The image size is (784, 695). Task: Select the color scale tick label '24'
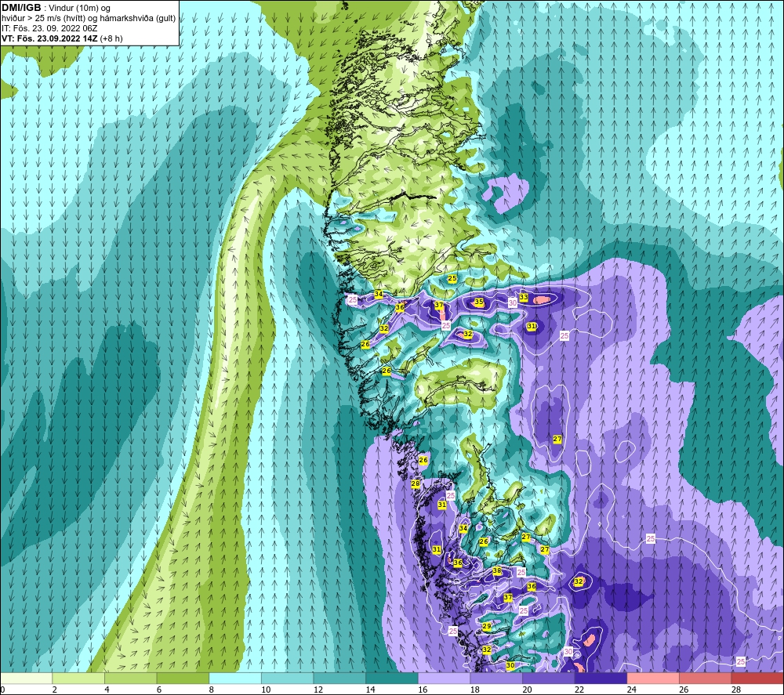point(631,690)
